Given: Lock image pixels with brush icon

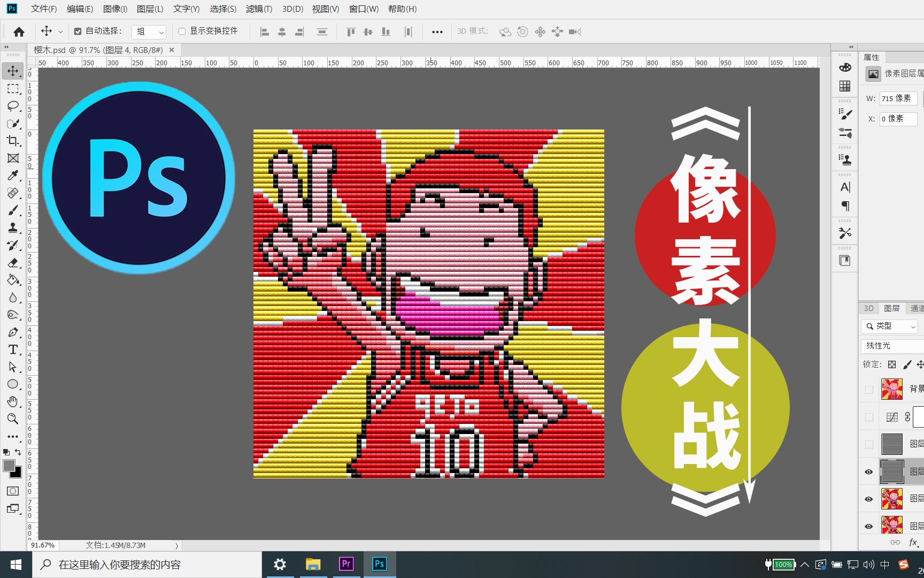Looking at the screenshot, I should pos(907,364).
